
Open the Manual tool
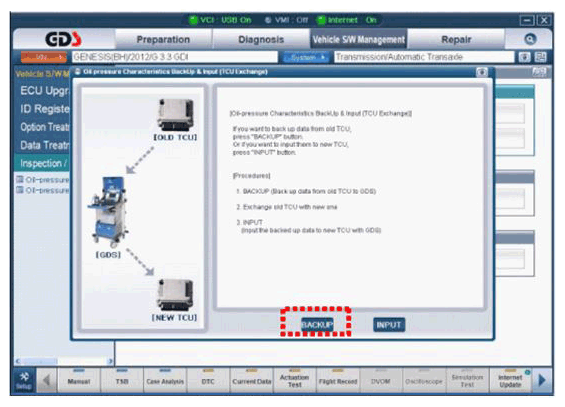pyautogui.click(x=79, y=380)
